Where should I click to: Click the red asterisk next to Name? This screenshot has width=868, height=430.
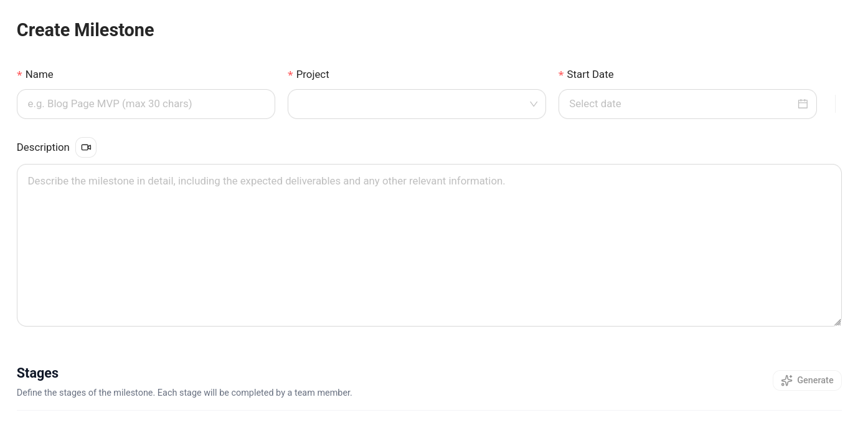(19, 75)
